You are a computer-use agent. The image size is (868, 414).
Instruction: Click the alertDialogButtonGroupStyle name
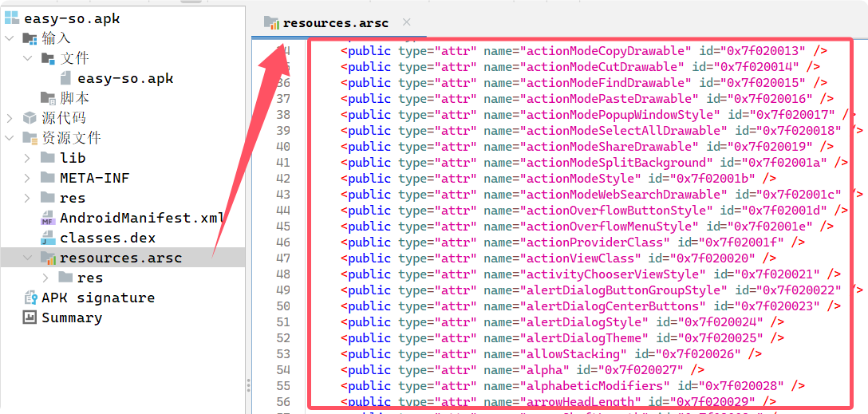coord(622,290)
